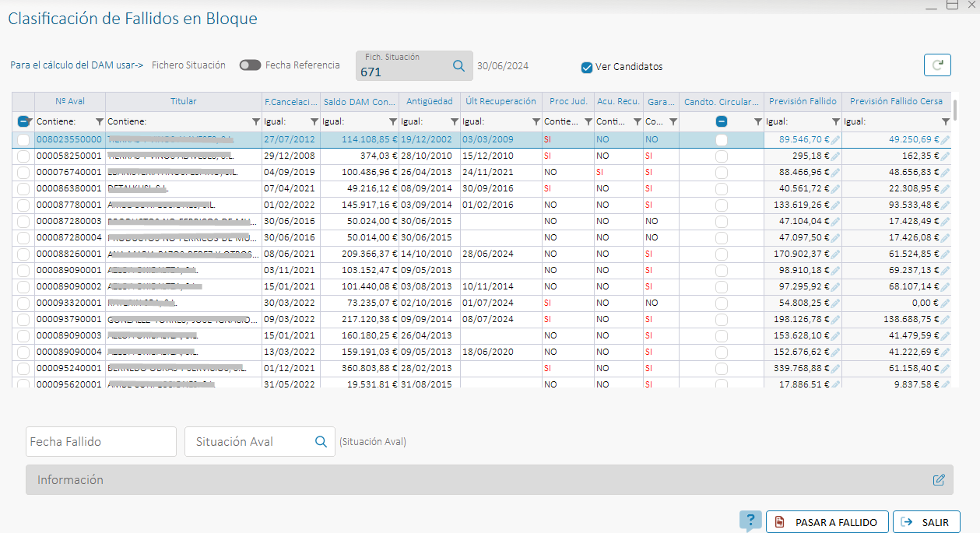The width and height of the screenshot is (980, 533).
Task: Click the F.Cancelación cell 04/09/2019
Action: coord(290,172)
